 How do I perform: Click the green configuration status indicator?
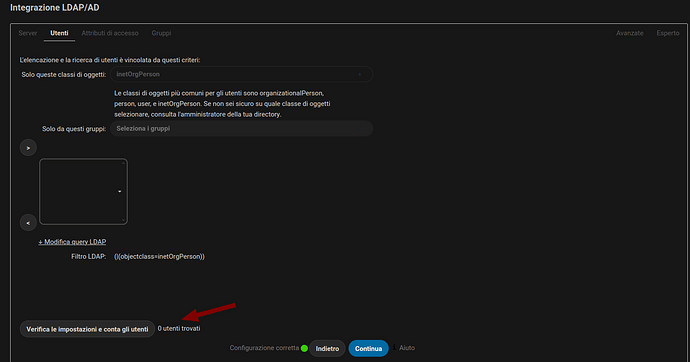304,348
